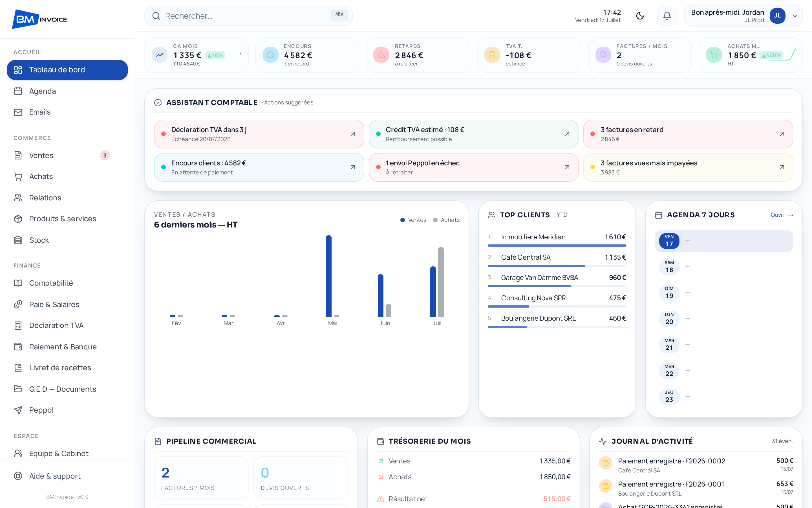The width and height of the screenshot is (812, 508).
Task: Open Encours clients action card
Action: coord(259,167)
